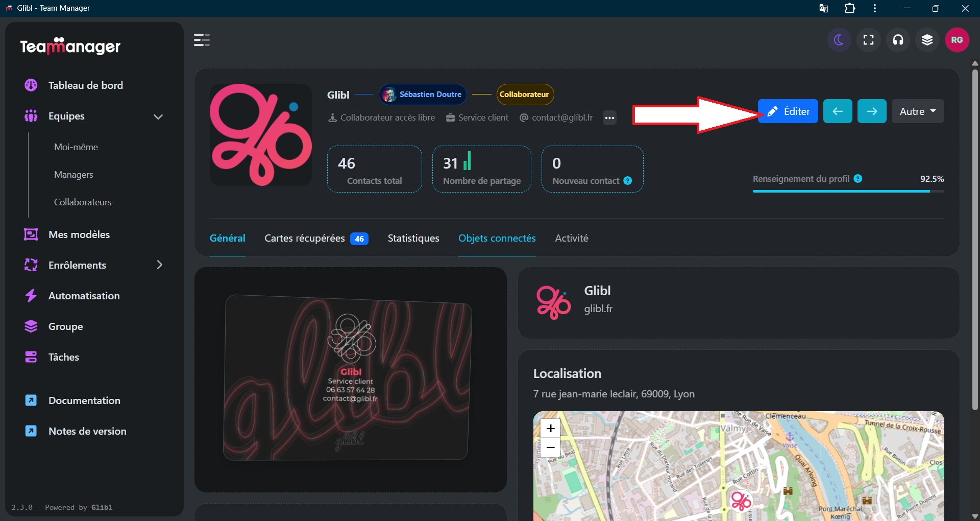Open the RG user avatar menu

click(957, 40)
